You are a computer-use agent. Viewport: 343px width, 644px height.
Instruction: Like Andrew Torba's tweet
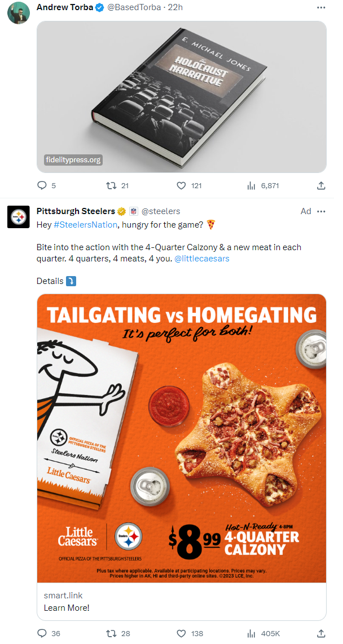(x=181, y=185)
